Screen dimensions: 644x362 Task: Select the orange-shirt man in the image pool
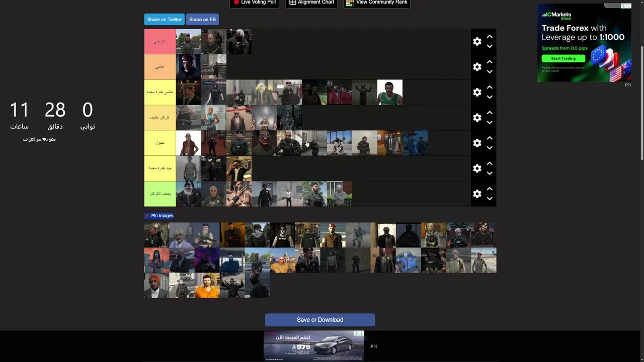click(207, 286)
